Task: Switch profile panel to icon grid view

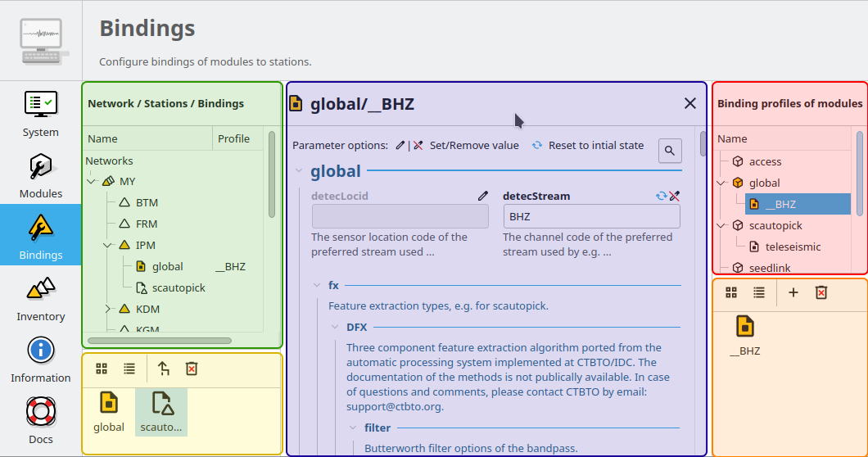Action: [731, 292]
